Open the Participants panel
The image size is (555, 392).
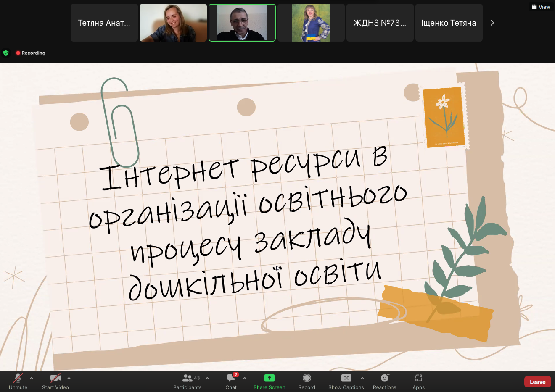tap(188, 381)
